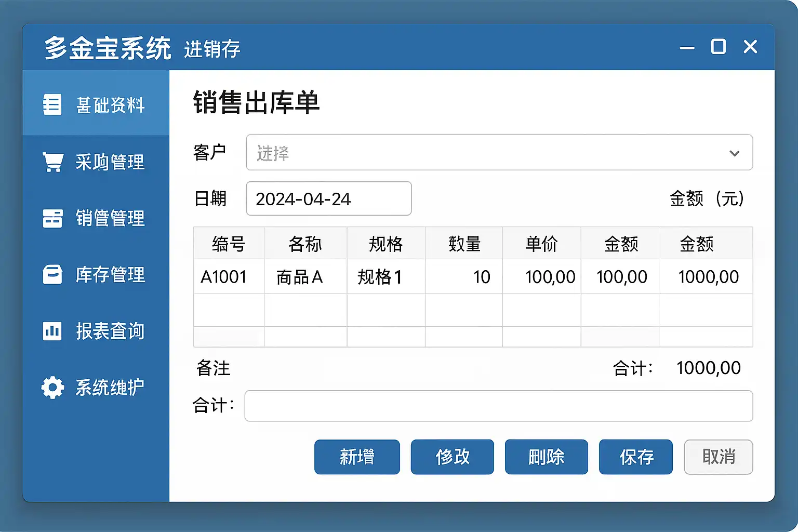The width and height of the screenshot is (798, 532).
Task: Click the 新增 button
Action: 357,457
